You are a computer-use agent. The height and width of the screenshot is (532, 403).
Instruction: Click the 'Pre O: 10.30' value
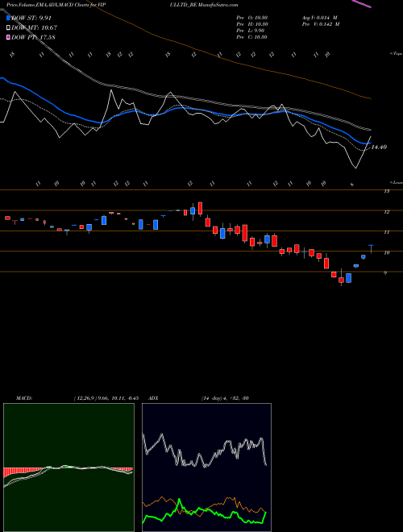pyautogui.click(x=253, y=18)
